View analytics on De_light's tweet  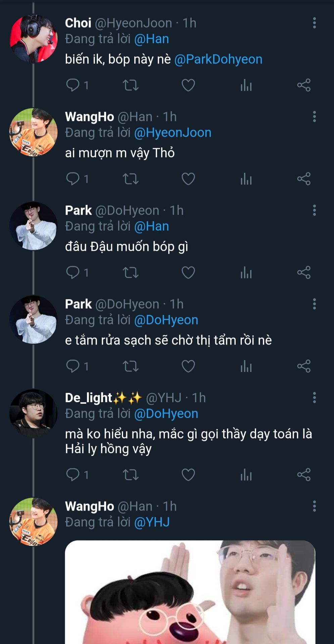246,475
